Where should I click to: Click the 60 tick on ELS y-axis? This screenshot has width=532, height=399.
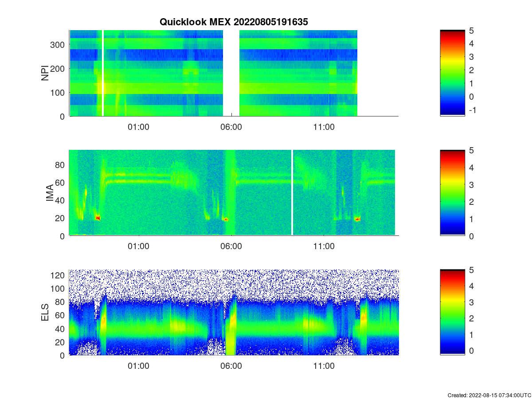click(x=61, y=315)
